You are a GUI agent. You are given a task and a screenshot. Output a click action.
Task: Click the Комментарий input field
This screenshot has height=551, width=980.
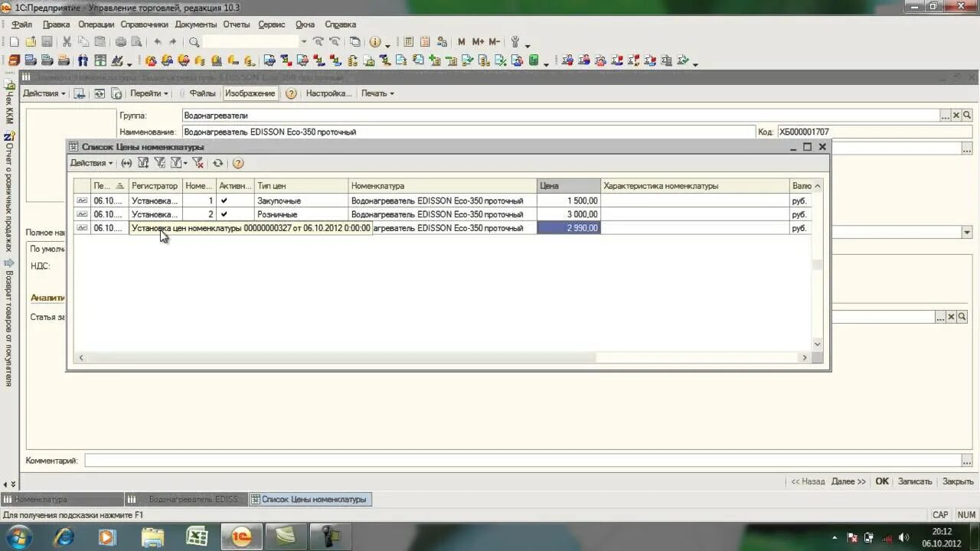pos(523,461)
